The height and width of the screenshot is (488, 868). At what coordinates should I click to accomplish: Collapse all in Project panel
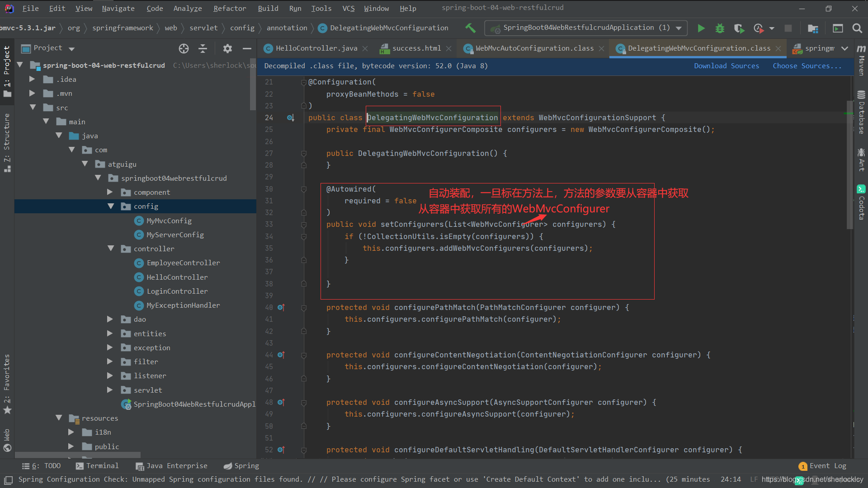[203, 48]
